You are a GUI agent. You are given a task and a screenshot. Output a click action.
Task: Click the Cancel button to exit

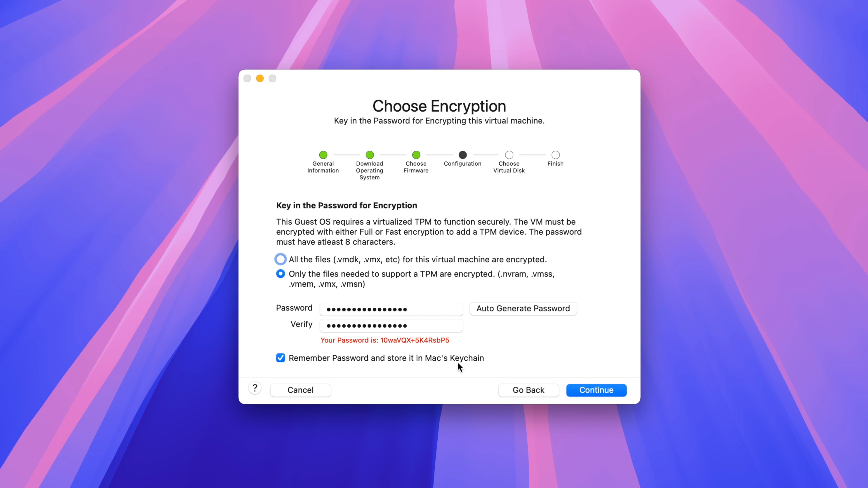pyautogui.click(x=300, y=390)
